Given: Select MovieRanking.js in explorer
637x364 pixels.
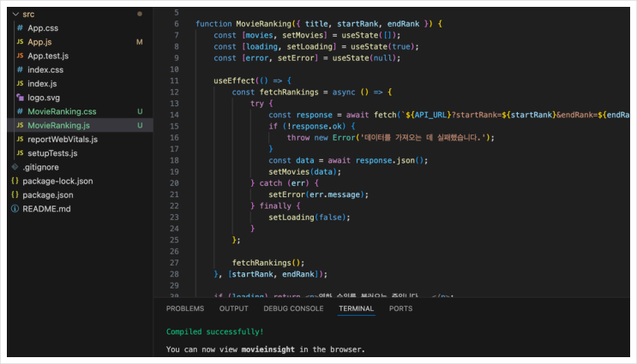Looking at the screenshot, I should tap(80, 125).
